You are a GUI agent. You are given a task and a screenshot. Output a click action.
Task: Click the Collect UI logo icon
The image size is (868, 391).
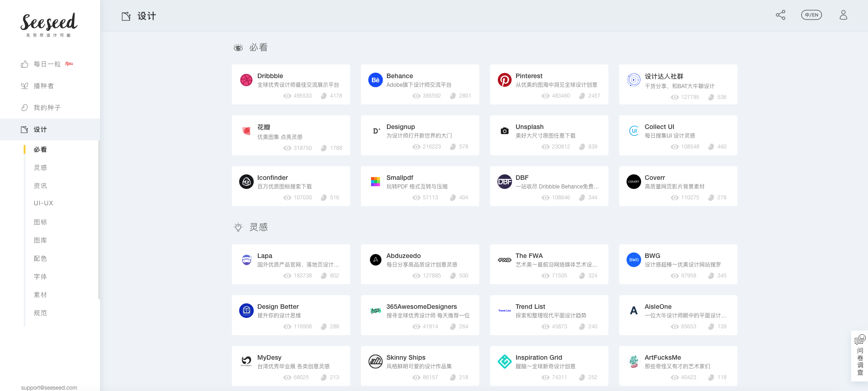[x=634, y=131]
